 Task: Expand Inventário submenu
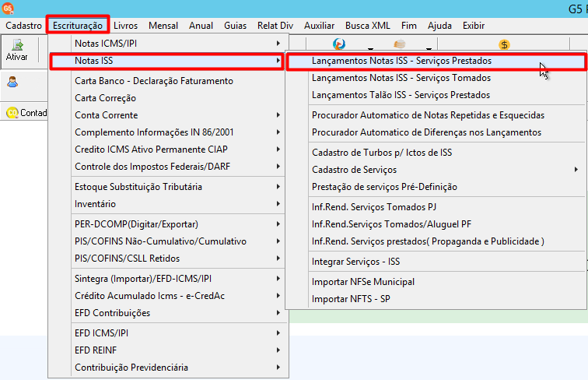[168, 204]
